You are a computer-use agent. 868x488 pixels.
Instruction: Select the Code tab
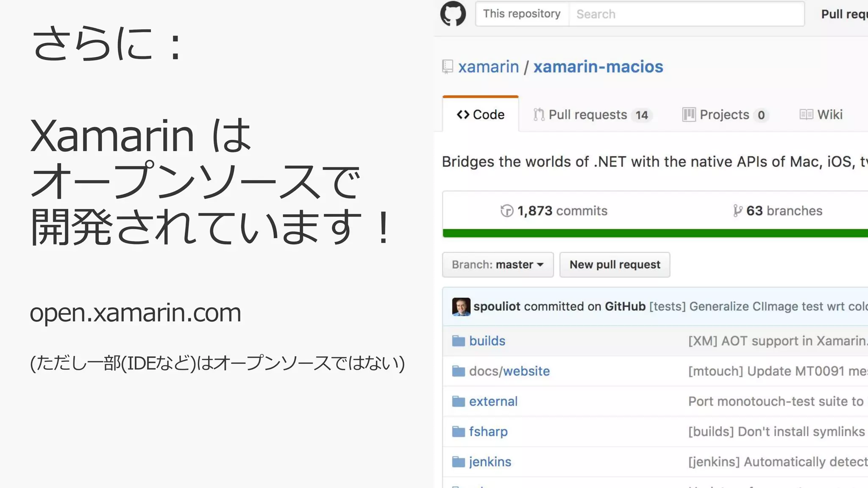point(481,115)
